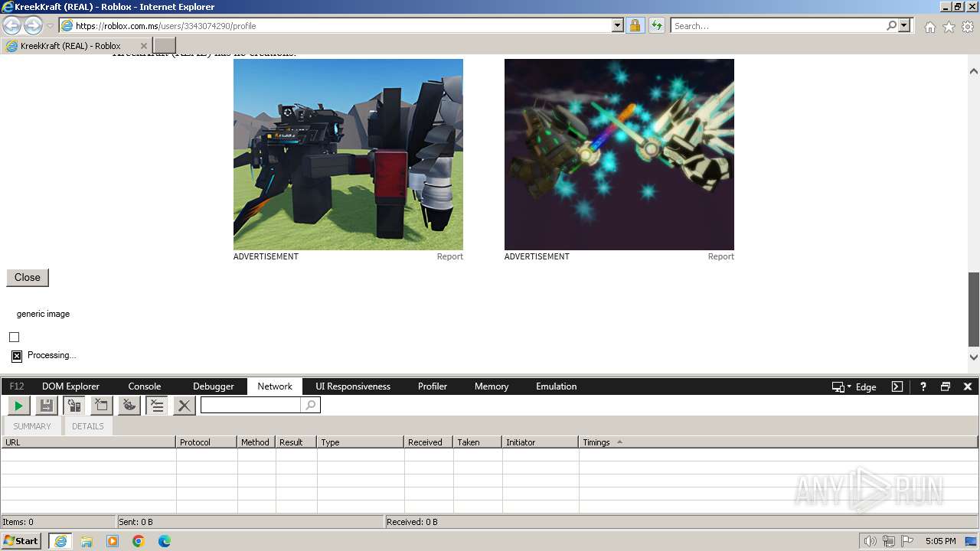The image size is (980, 551).
Task: Click the magnifier icon in network search box
Action: point(310,406)
